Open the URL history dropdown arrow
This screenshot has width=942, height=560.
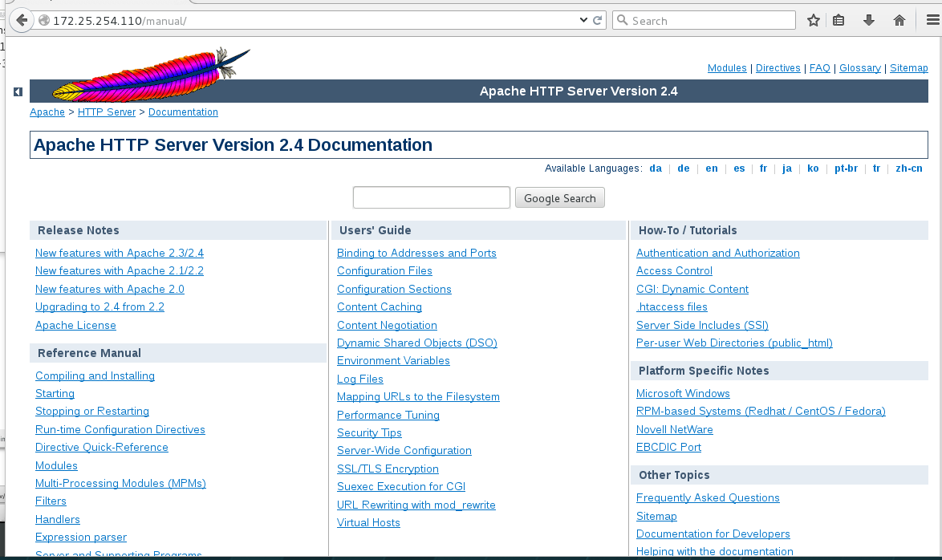click(583, 20)
